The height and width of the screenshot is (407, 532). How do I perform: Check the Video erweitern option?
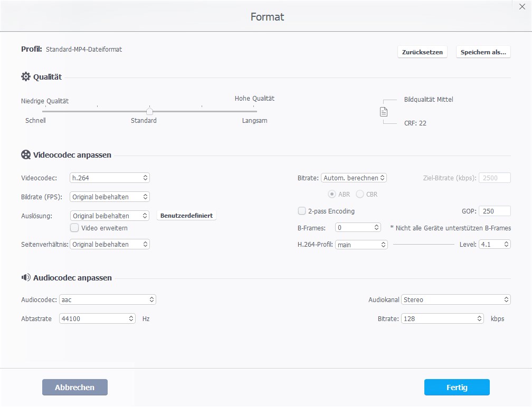coord(74,228)
